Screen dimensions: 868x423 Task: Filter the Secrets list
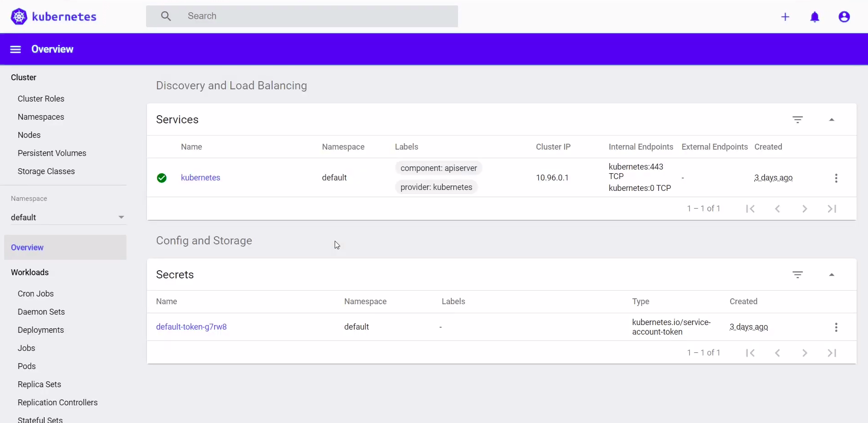click(798, 274)
